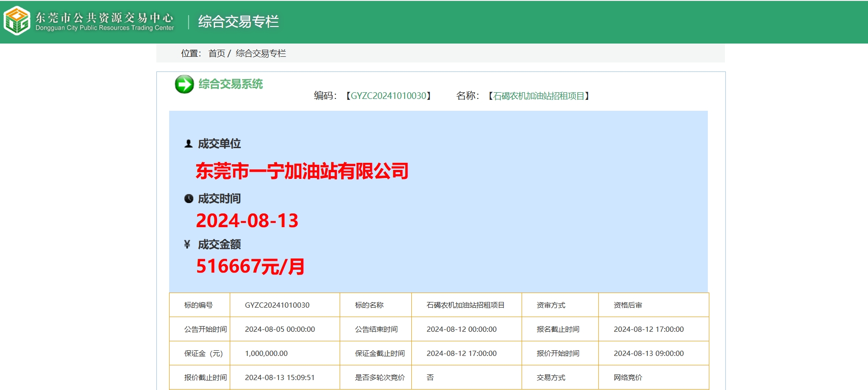Click the Dongguan trading center logo icon
The image size is (868, 390).
[17, 21]
